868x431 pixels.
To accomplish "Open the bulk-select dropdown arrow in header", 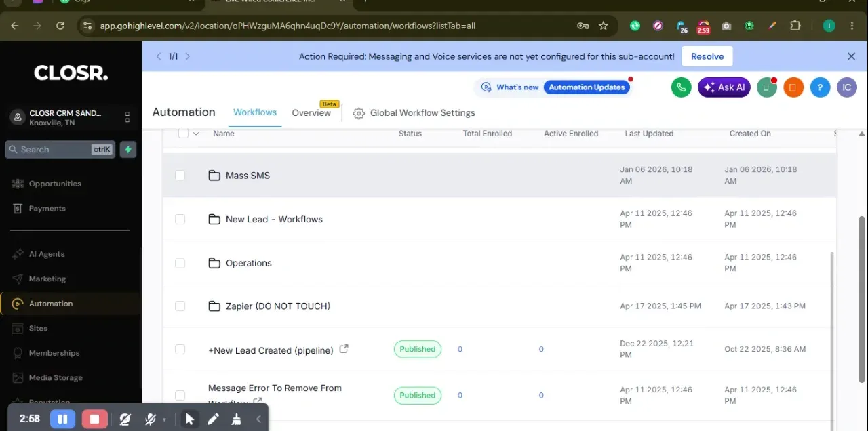I will [x=196, y=134].
